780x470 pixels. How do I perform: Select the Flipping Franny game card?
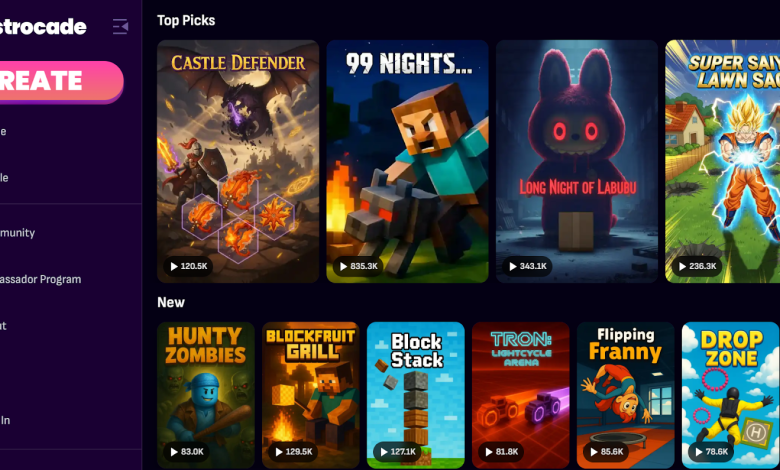pos(626,395)
